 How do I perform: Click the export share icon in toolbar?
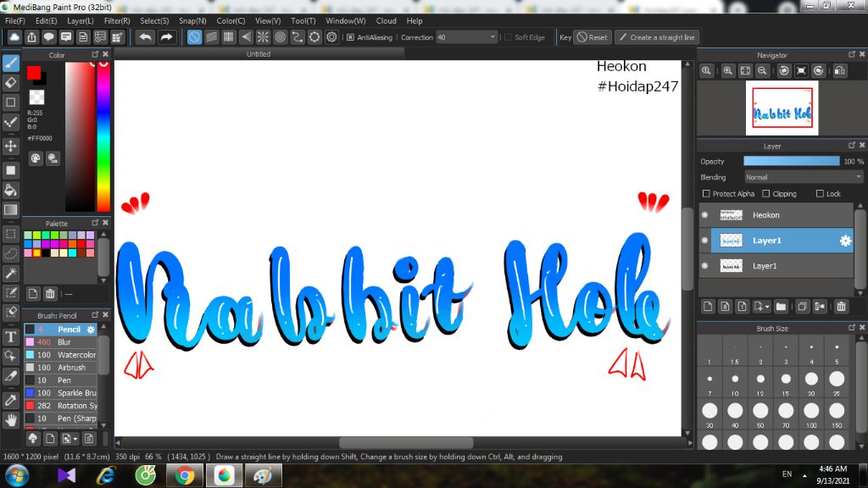point(31,37)
